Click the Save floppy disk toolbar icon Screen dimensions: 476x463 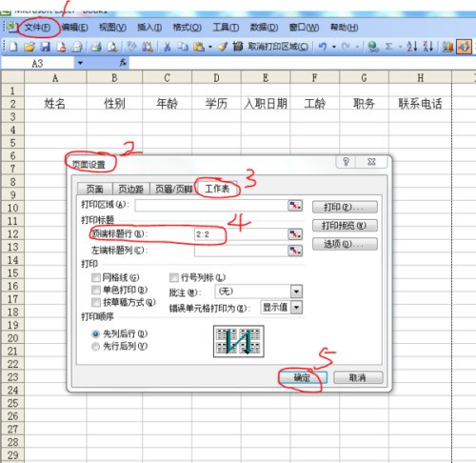click(45, 47)
